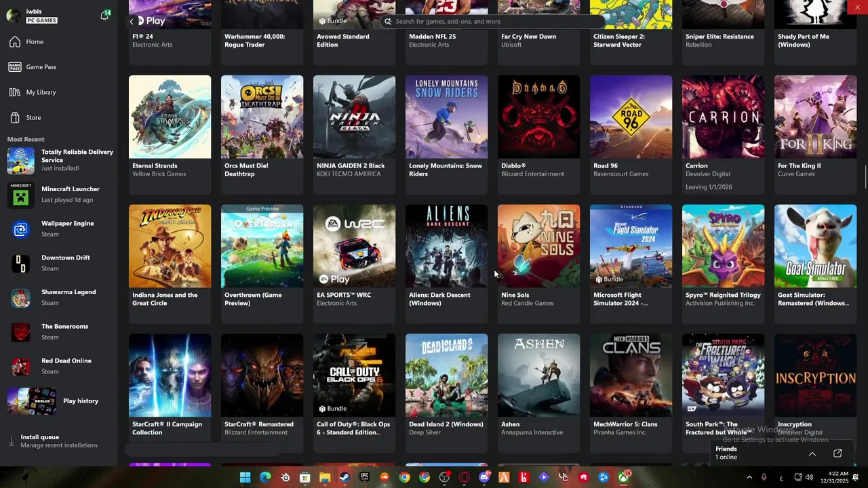This screenshot has height=488, width=868.
Task: Click the Shady Part of Me title
Action: click(804, 41)
